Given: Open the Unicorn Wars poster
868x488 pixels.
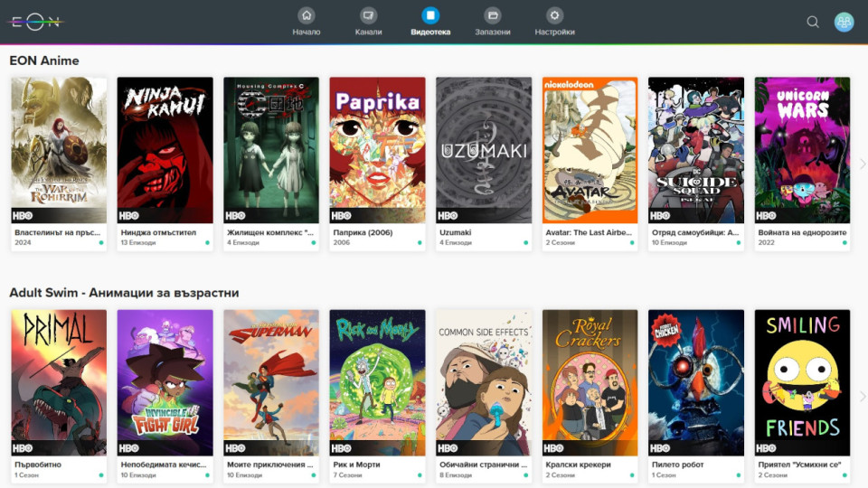Looking at the screenshot, I should (803, 150).
